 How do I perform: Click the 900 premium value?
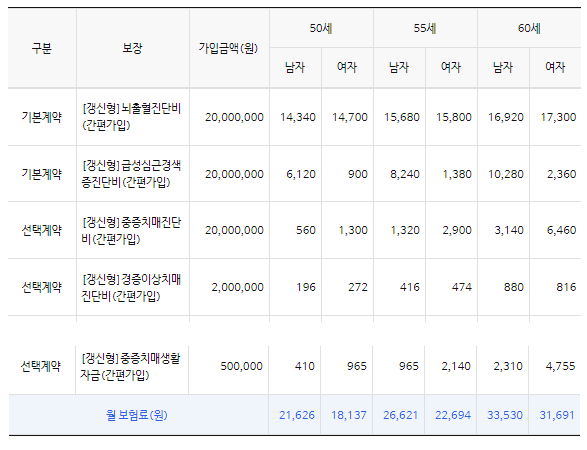click(358, 174)
